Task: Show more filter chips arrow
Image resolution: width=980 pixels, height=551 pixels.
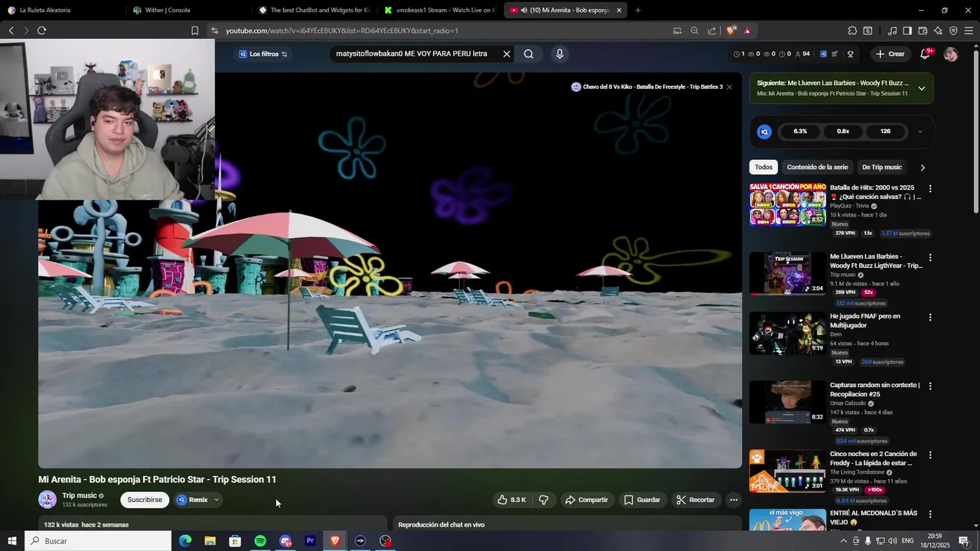Action: [x=922, y=167]
